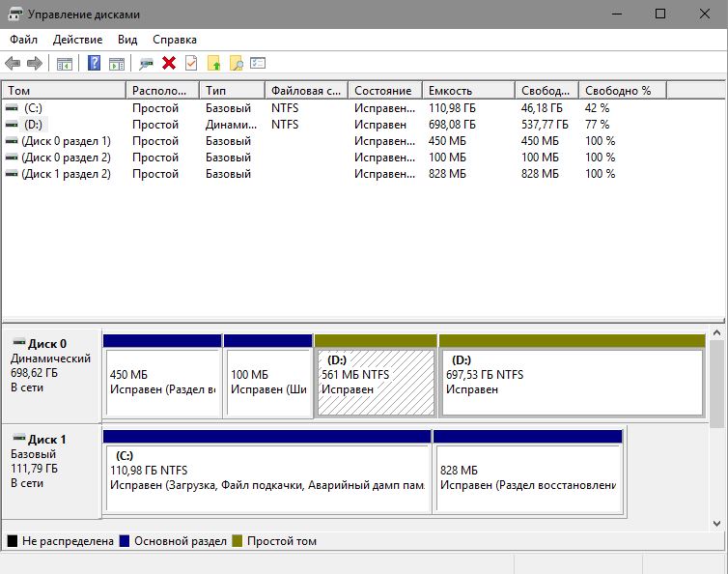This screenshot has height=574, width=728.
Task: Sort volumes by Том column header
Action: 63,90
